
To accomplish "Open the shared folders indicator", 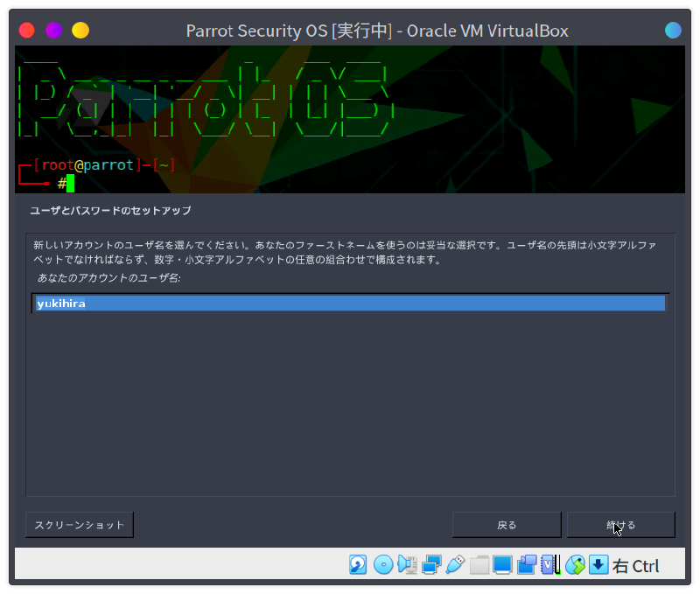I will click(479, 564).
